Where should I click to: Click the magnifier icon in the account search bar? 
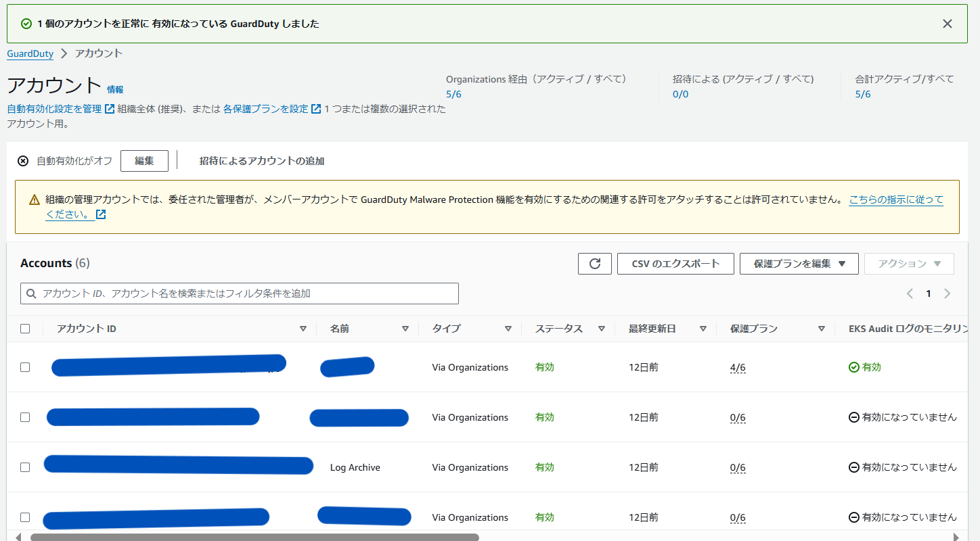pyautogui.click(x=31, y=293)
